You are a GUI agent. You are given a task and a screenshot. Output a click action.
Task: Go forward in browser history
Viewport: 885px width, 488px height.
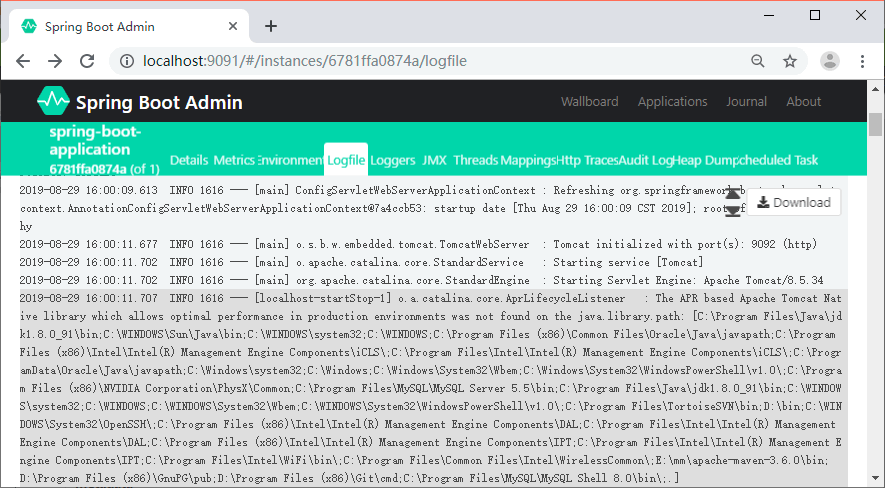(55, 61)
